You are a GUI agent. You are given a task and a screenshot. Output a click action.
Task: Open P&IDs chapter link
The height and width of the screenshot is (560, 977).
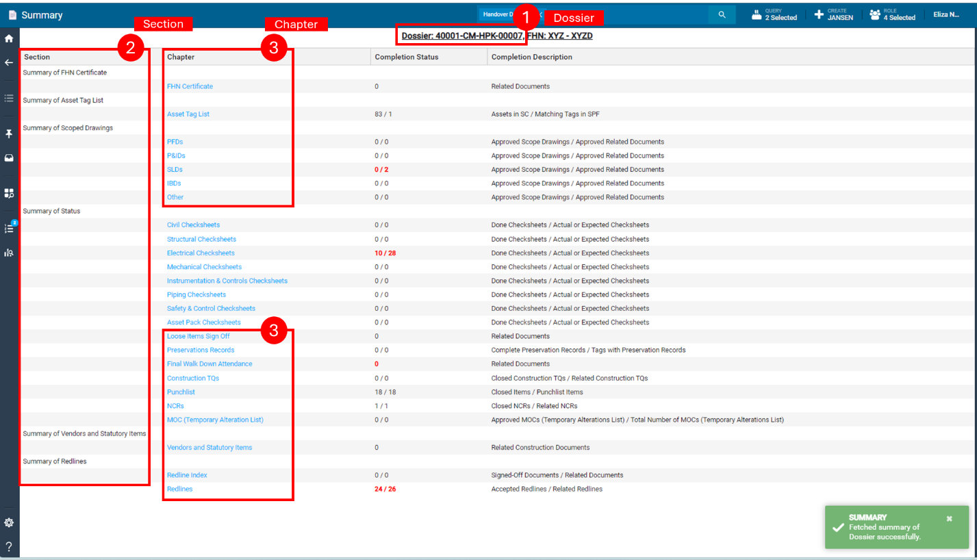click(x=176, y=155)
